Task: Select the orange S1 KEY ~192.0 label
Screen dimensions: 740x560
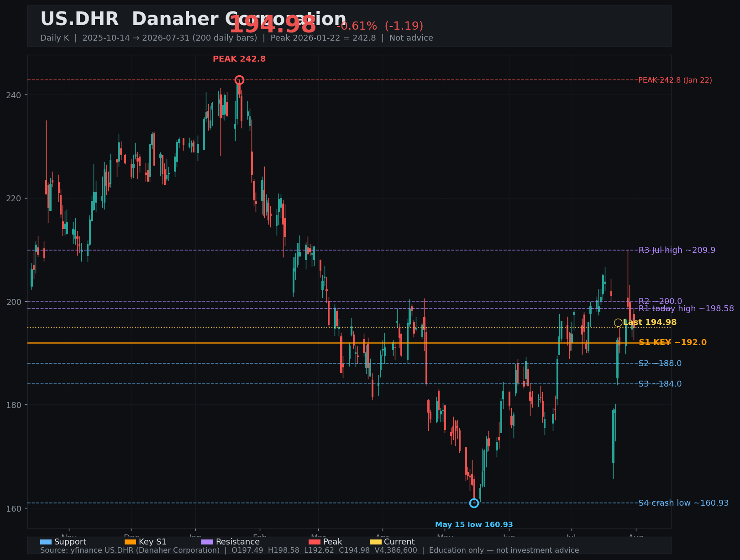Action: 672,342
